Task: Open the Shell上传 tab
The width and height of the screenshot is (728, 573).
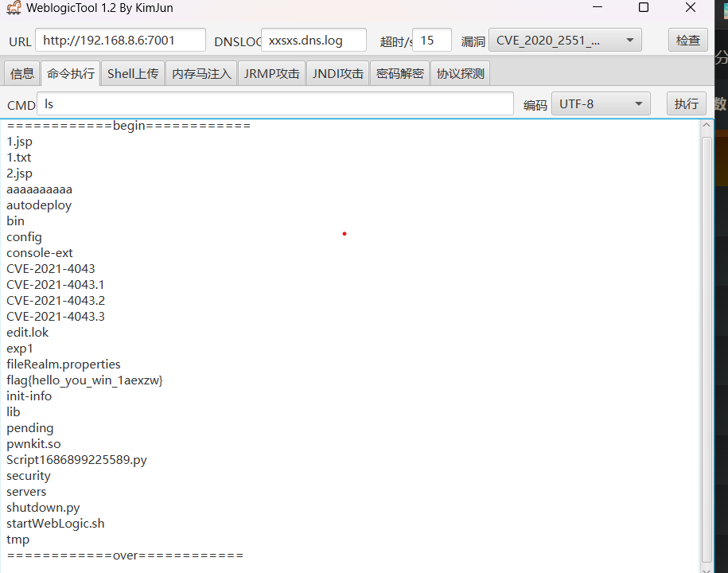Action: tap(133, 73)
